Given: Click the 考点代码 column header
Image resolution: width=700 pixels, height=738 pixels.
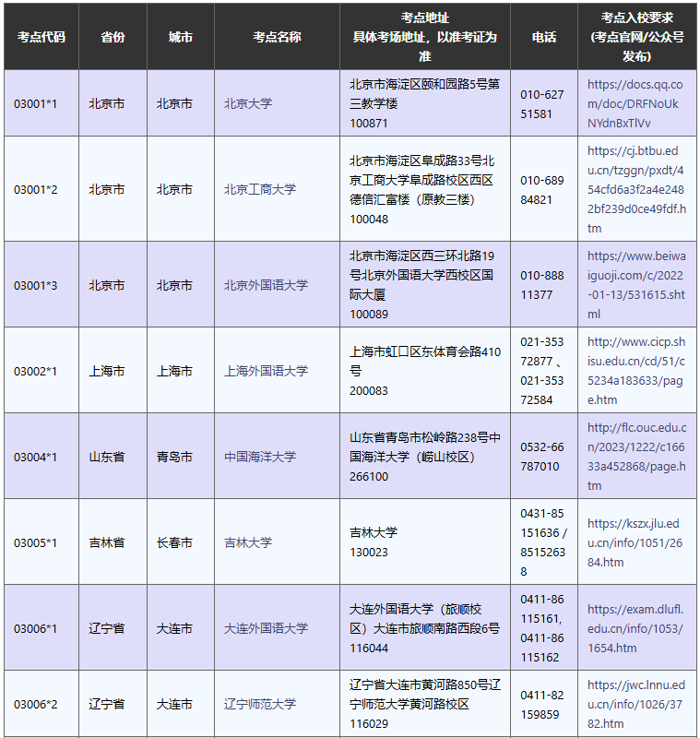Looking at the screenshot, I should coord(42,37).
